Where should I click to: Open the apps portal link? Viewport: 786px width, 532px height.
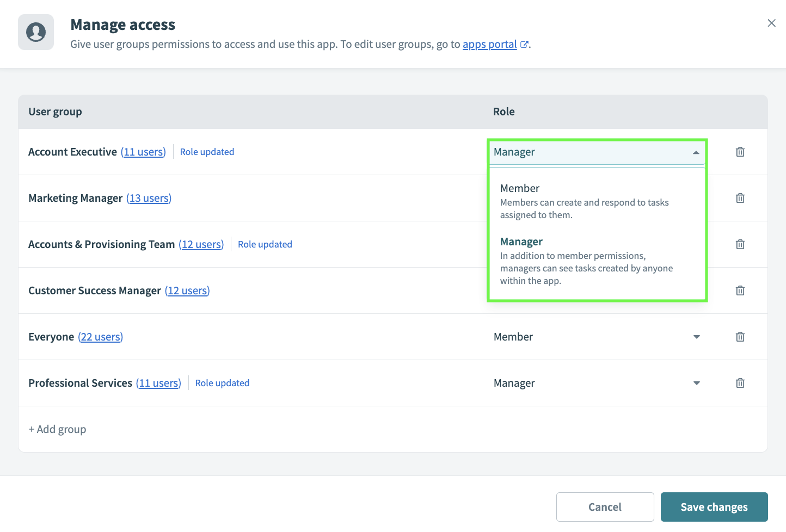click(489, 44)
